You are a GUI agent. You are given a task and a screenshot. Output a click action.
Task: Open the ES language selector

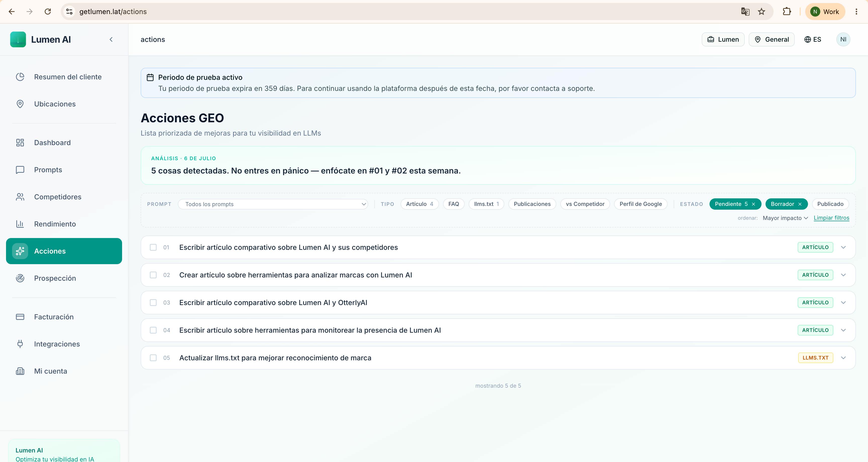[813, 39]
